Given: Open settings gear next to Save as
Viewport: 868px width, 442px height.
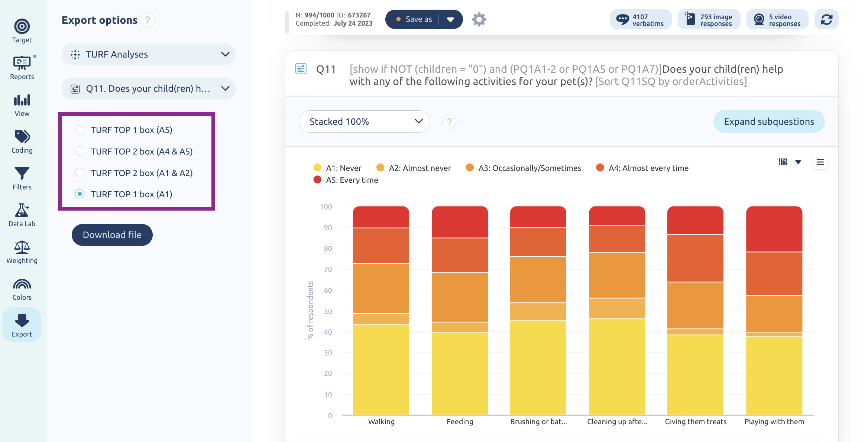Looking at the screenshot, I should pos(479,19).
